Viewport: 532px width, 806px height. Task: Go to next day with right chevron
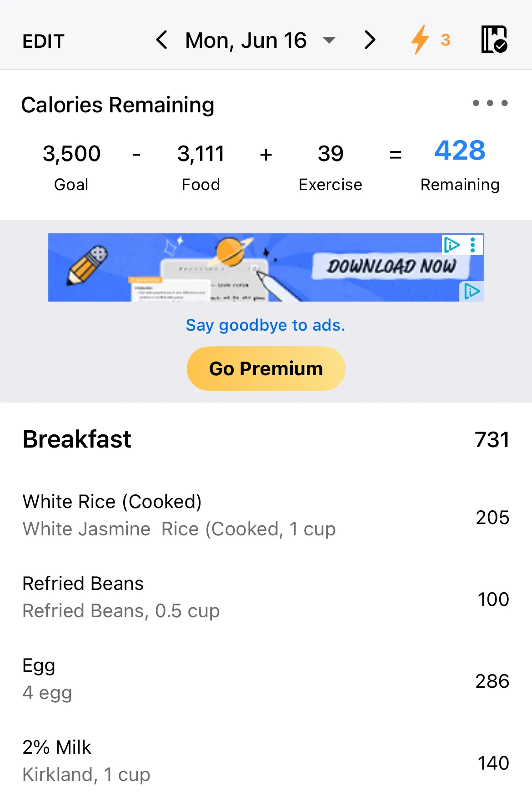(x=370, y=40)
